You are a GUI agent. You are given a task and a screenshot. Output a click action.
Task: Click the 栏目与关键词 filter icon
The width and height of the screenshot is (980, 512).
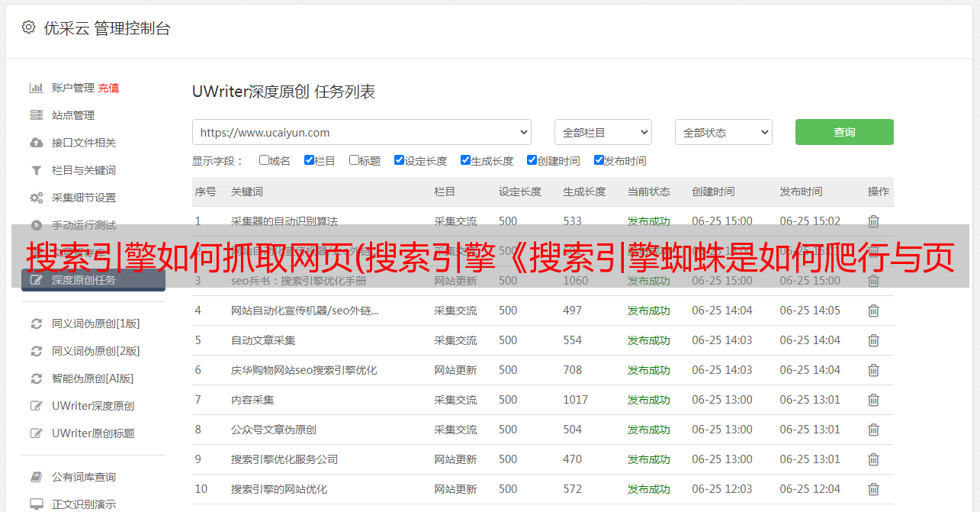coord(36,170)
